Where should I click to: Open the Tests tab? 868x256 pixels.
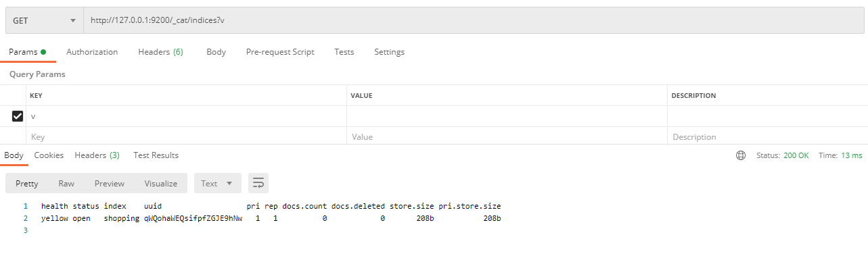[x=344, y=52]
